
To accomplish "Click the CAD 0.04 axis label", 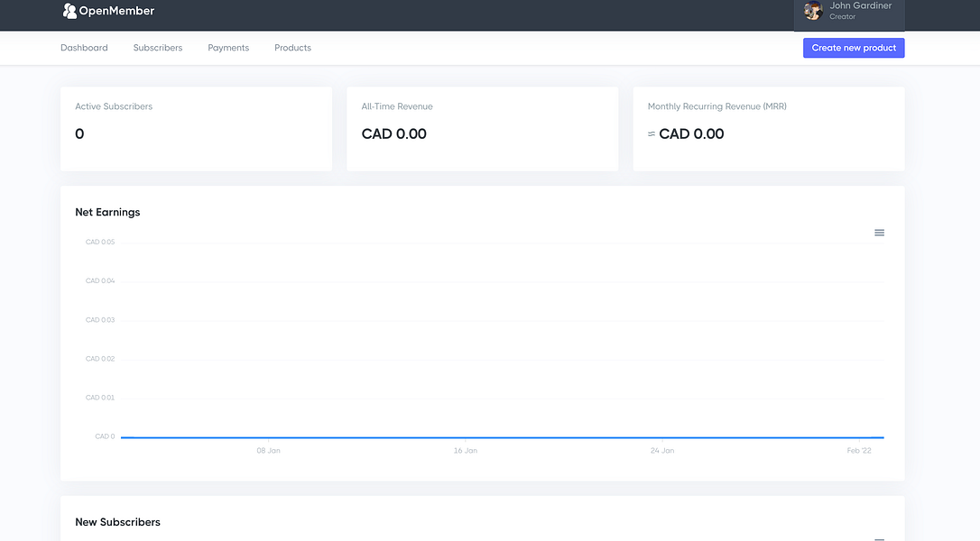I will coord(100,280).
